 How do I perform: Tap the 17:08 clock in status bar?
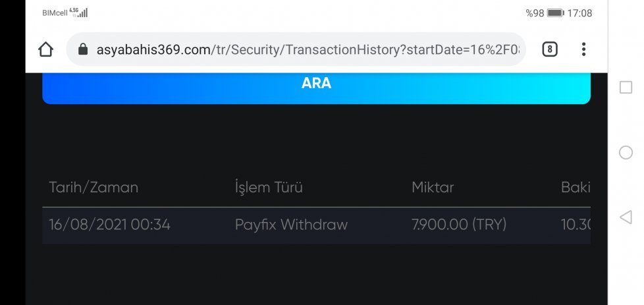pos(579,13)
